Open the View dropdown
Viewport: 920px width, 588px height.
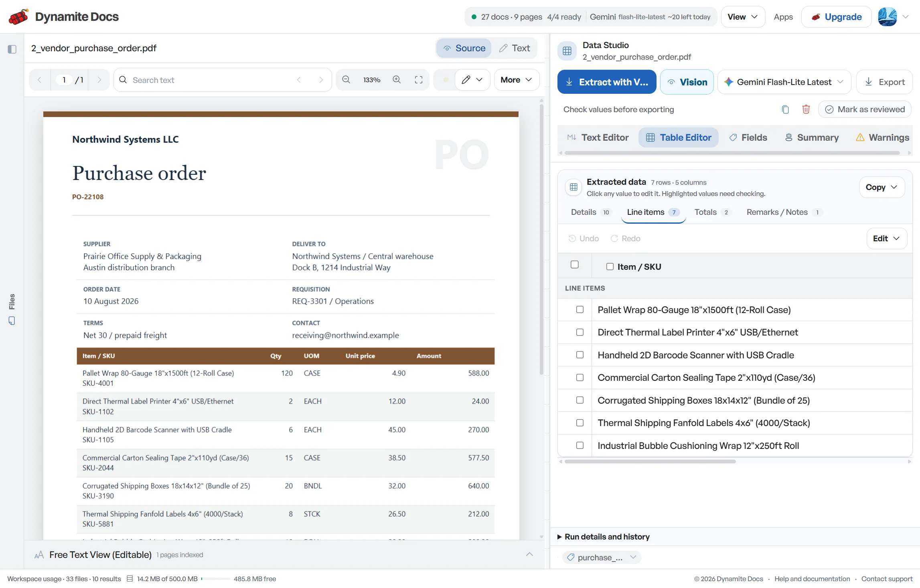coord(743,17)
